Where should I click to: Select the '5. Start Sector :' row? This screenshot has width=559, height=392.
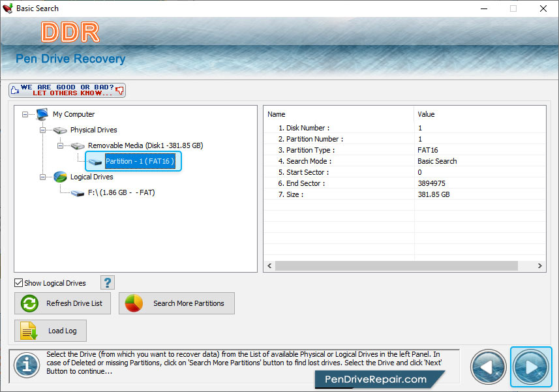coord(405,172)
